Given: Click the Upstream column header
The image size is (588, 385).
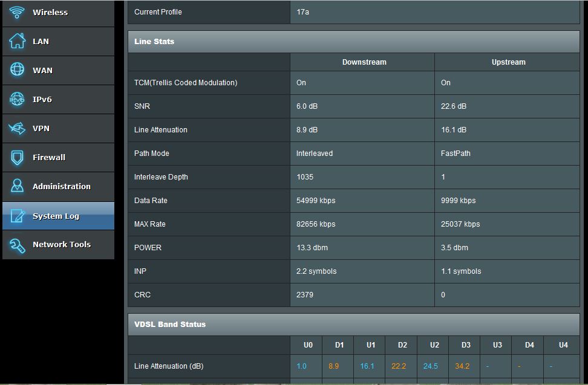Looking at the screenshot, I should [x=508, y=62].
